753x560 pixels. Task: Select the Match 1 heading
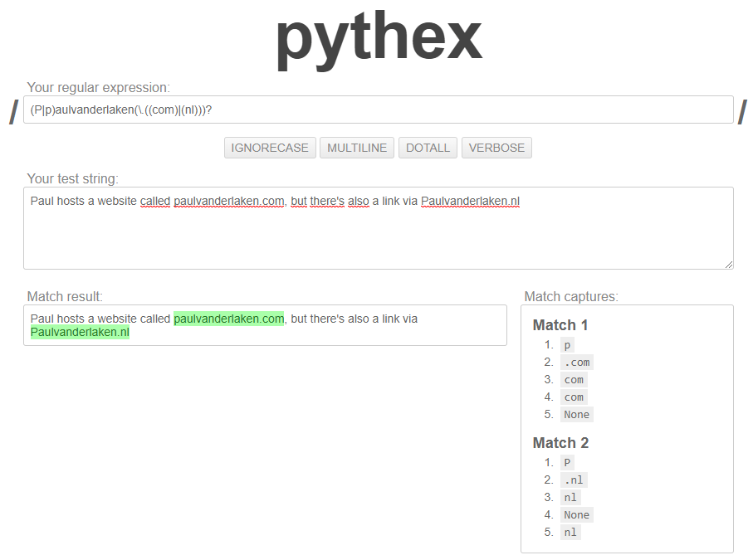click(560, 325)
